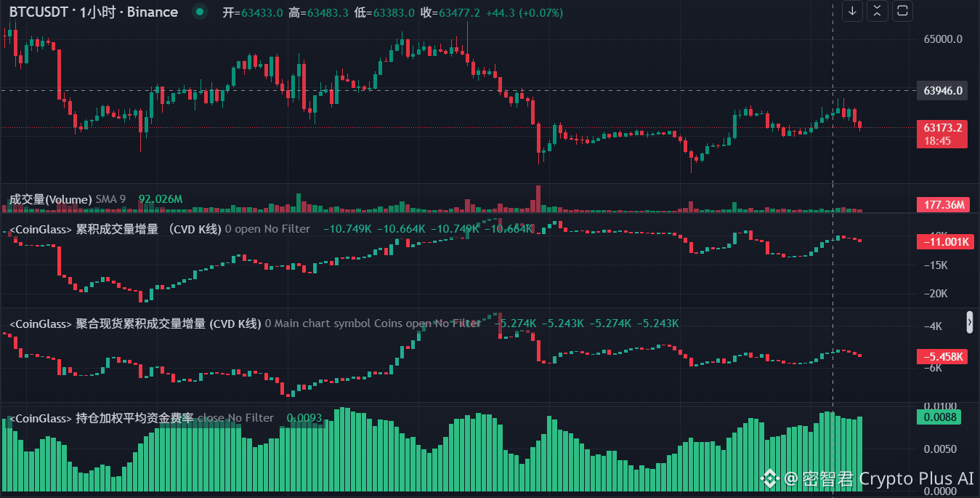The height and width of the screenshot is (498, 980).
Task: Click the high value 高=63483.3
Action: pos(319,13)
